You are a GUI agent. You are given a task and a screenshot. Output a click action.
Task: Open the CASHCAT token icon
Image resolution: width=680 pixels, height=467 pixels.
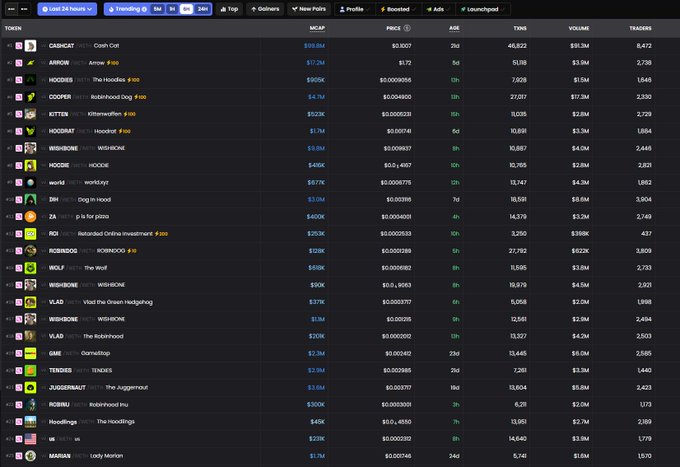tap(30, 46)
